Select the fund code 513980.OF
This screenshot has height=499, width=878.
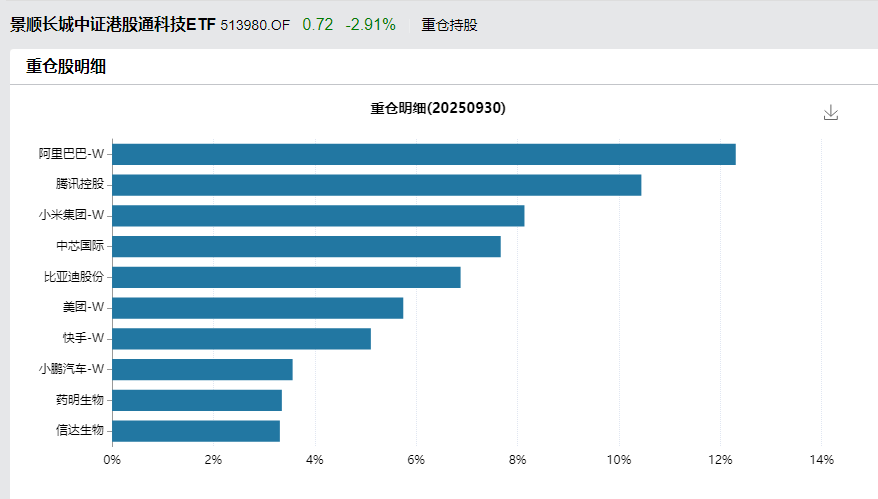pyautogui.click(x=255, y=25)
